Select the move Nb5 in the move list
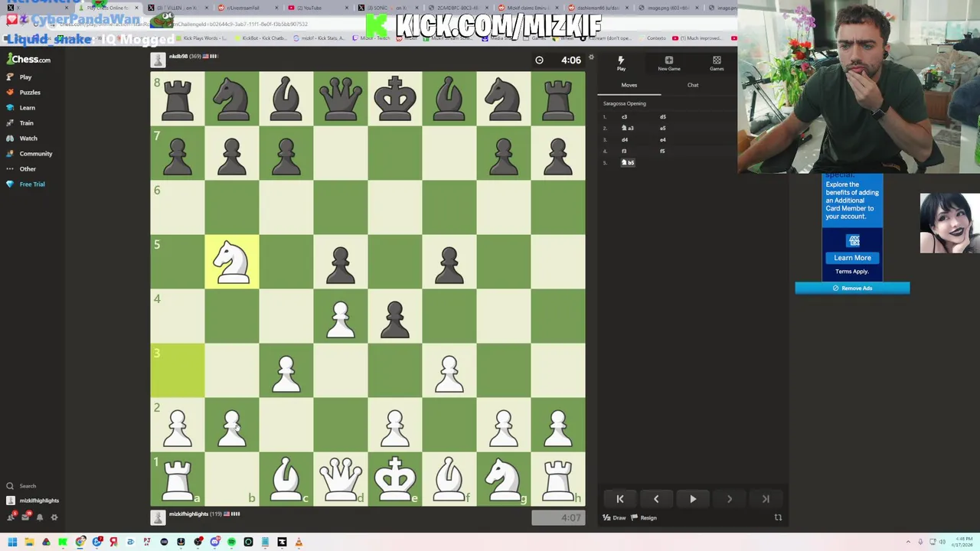Image resolution: width=980 pixels, height=551 pixels. tap(627, 162)
